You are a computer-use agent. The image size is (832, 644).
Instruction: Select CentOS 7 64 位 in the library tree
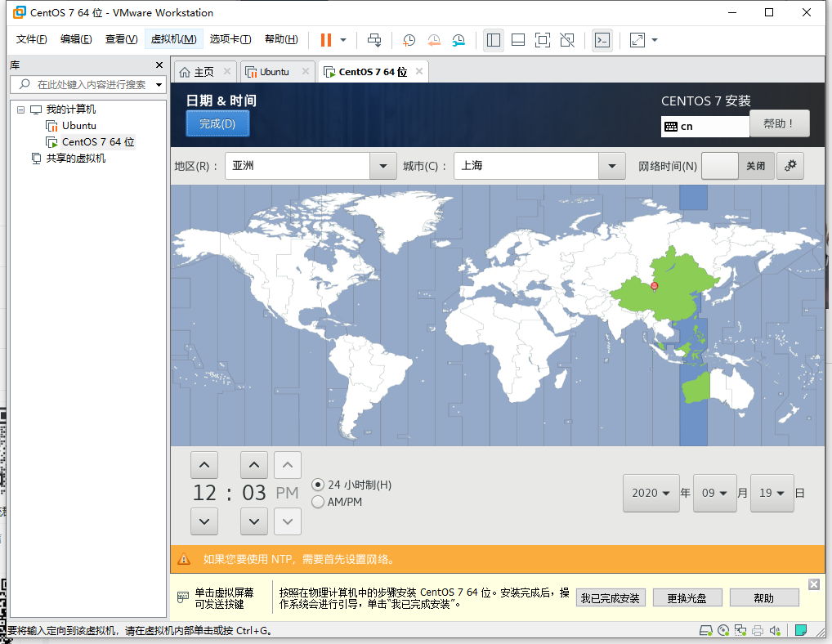pos(97,142)
